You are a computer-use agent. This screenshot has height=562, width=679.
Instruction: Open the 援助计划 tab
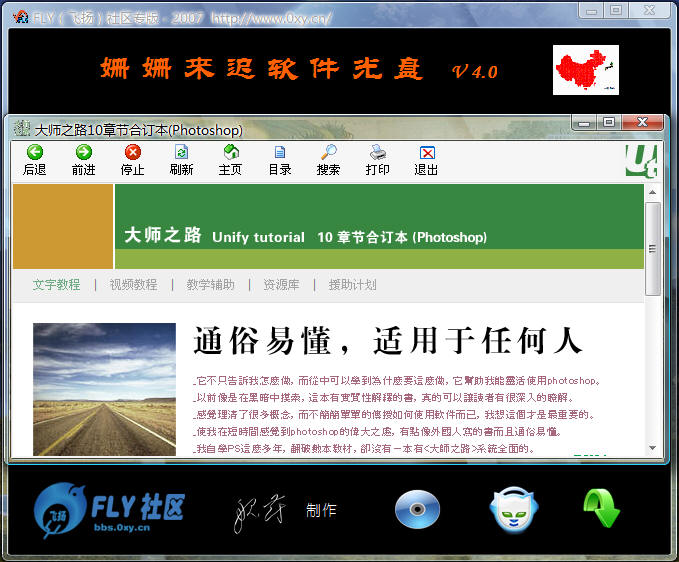[352, 284]
